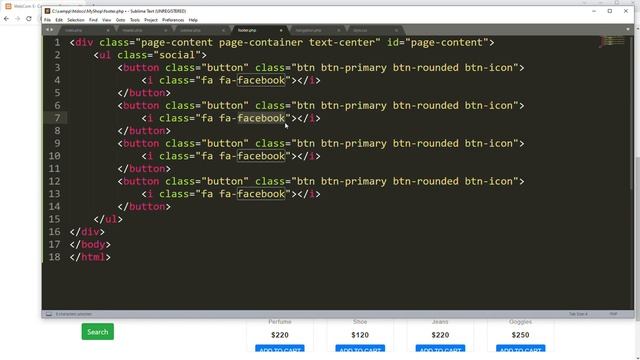Viewport: 640px width, 360px height.
Task: Click 'btn-primary' on line 12
Action: point(353,182)
